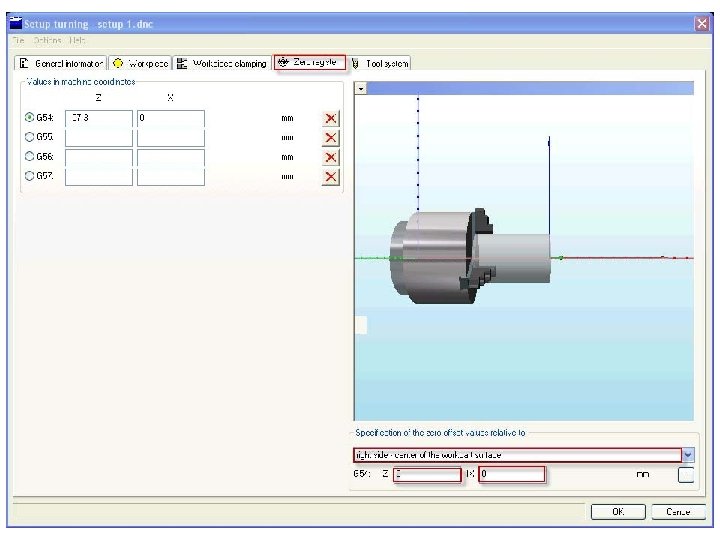720x540 pixels.
Task: Close the Setup turning dialog
Action: pos(702,24)
